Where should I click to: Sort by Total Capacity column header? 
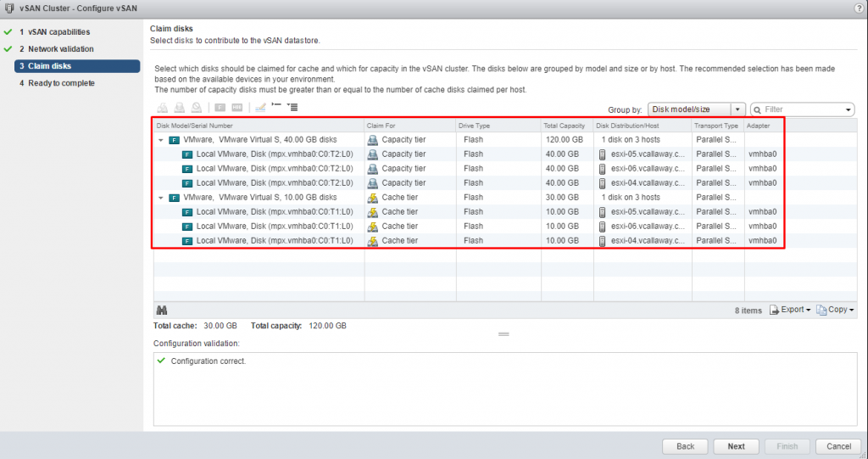(567, 126)
